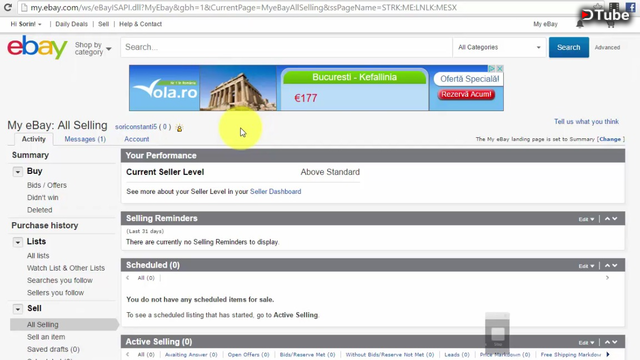Screen dimensions: 640x360
Task: Open Bids / Offers in the sidebar
Action: 47,185
